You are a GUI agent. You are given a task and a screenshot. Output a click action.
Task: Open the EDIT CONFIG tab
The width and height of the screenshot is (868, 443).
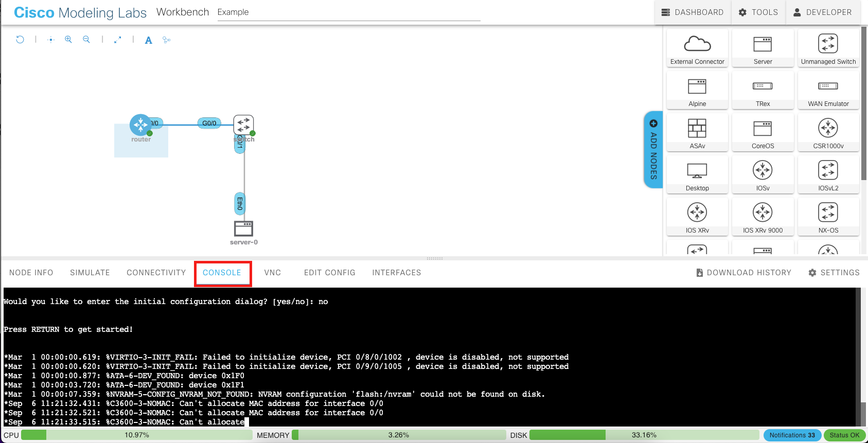[330, 273]
